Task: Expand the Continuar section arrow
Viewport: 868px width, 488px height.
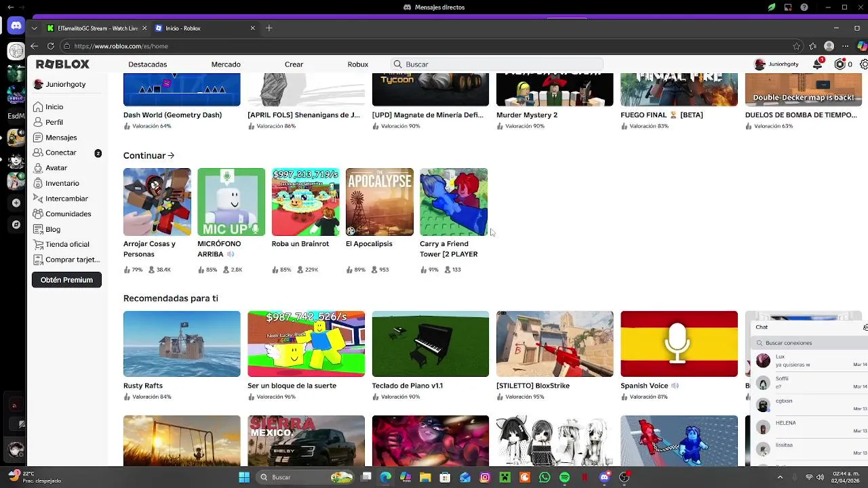Action: pyautogui.click(x=171, y=156)
